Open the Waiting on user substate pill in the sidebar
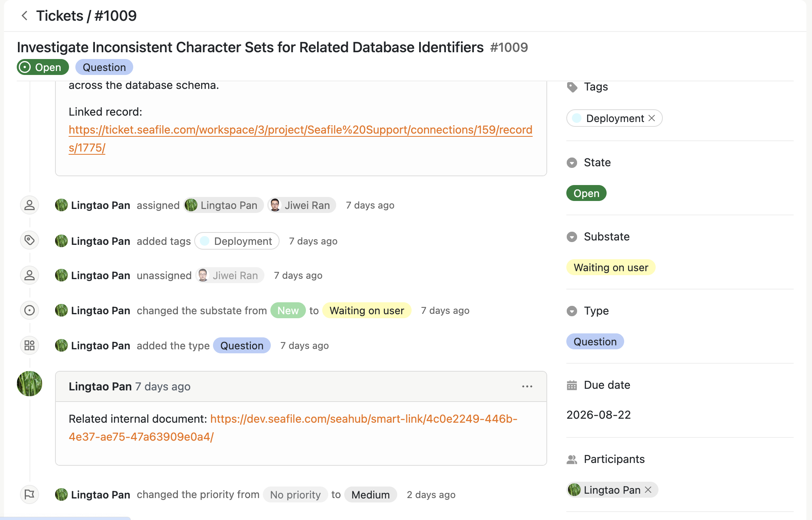 [x=611, y=267]
